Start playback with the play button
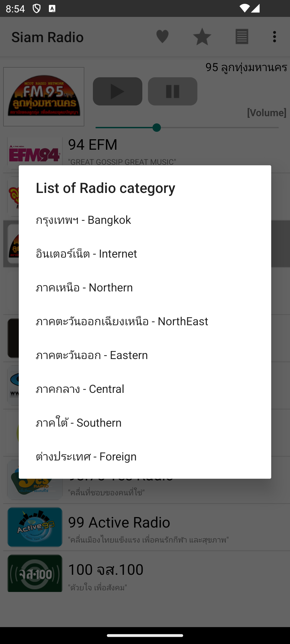Viewport: 290px width, 644px height. (x=118, y=92)
